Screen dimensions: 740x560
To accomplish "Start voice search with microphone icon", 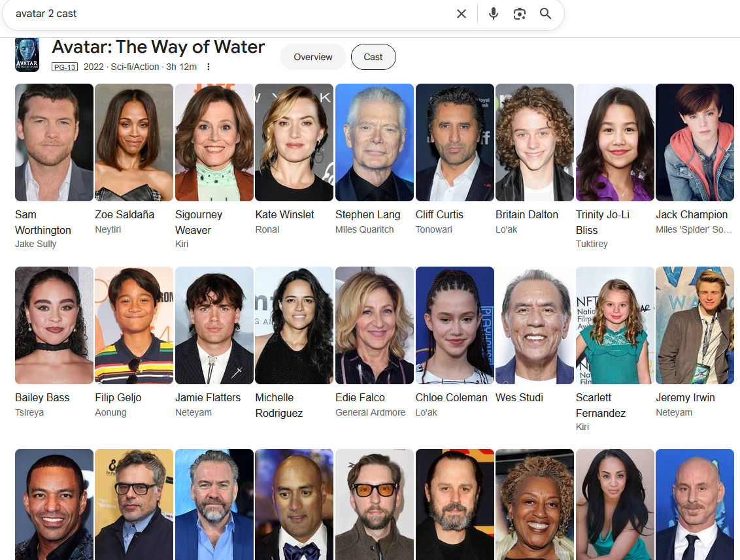I will [493, 14].
